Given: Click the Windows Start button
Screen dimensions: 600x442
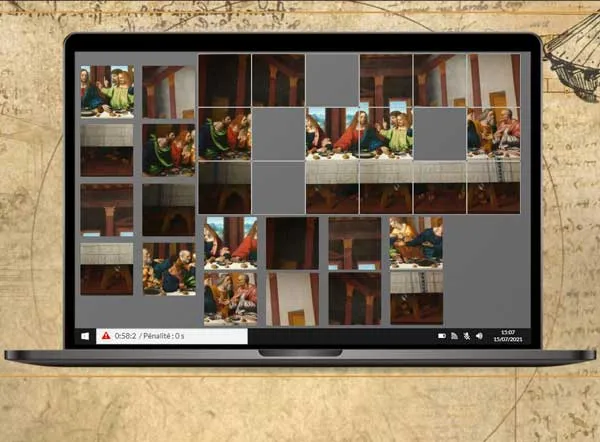Looking at the screenshot, I should pyautogui.click(x=84, y=337).
